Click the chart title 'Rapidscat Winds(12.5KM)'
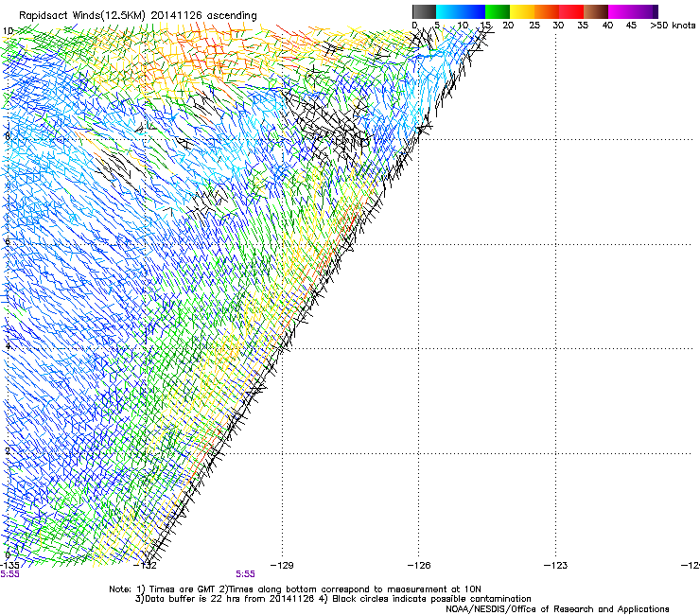 82,16
